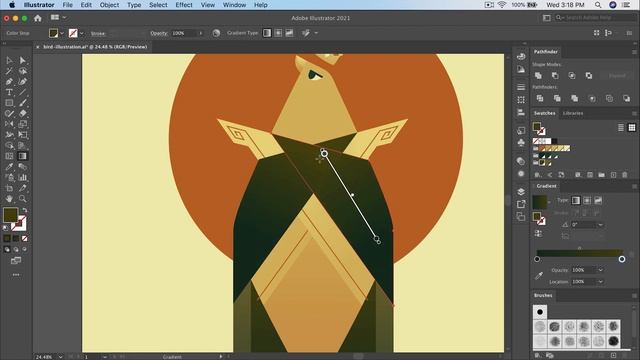Open the Object menu
Viewport: 640px width, 360px height.
tap(109, 5)
